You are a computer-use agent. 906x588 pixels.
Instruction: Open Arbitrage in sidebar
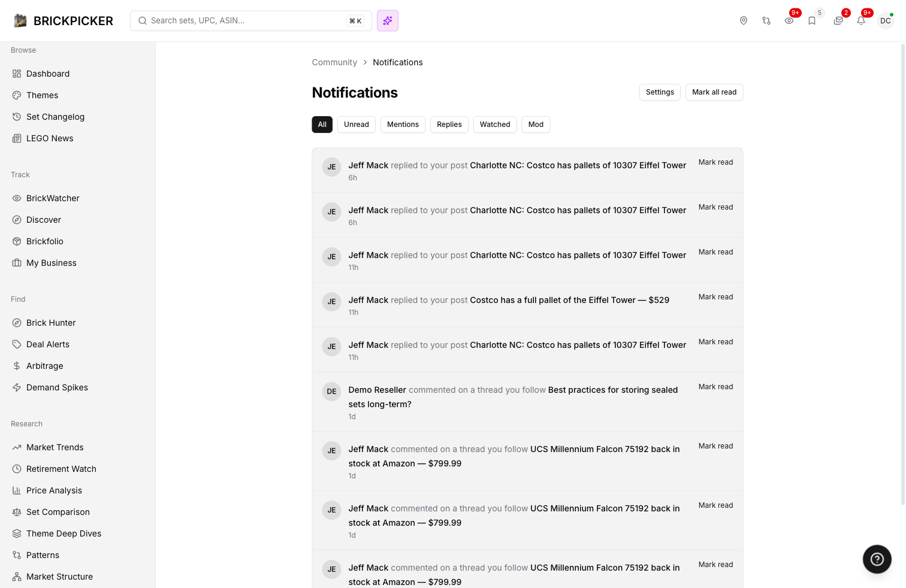tap(77, 366)
